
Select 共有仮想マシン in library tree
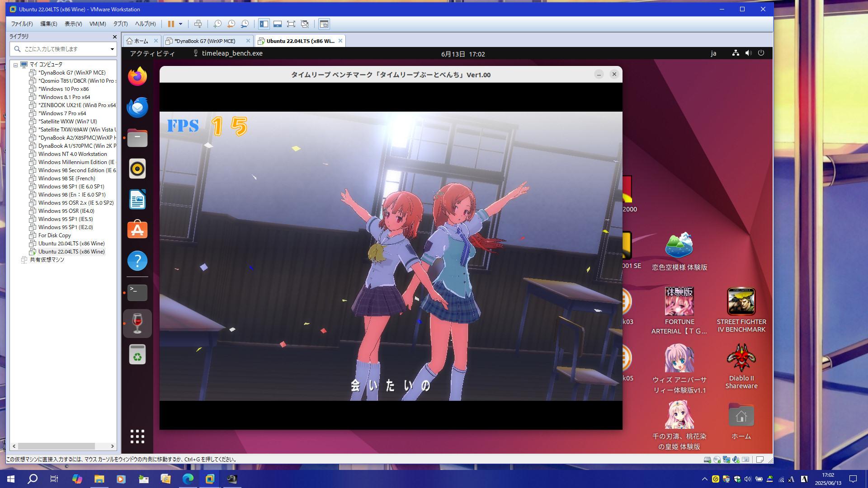click(47, 260)
